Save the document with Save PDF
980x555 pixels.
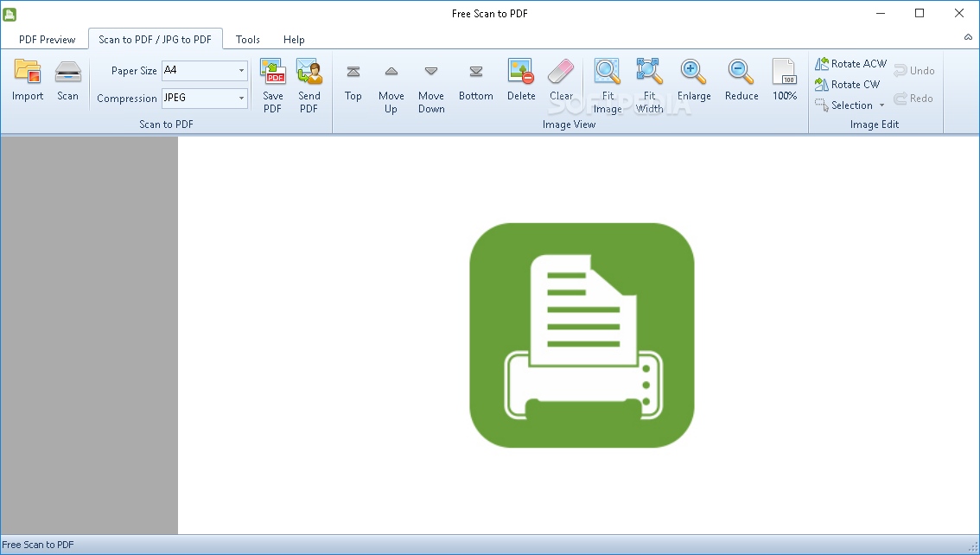coord(272,86)
